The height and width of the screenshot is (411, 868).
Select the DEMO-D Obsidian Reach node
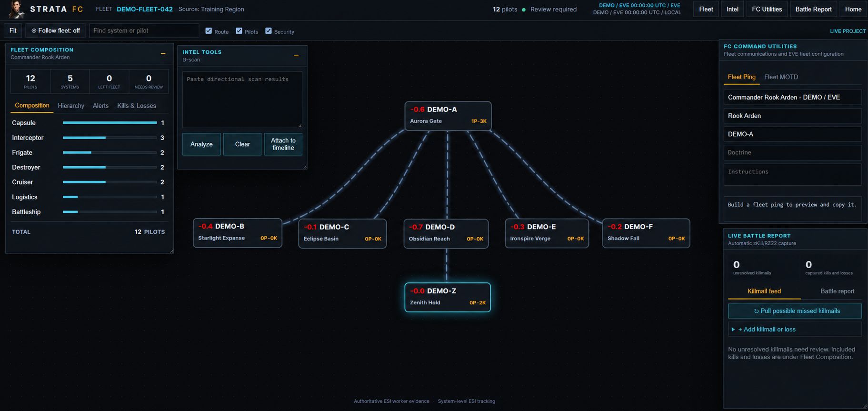(x=446, y=233)
